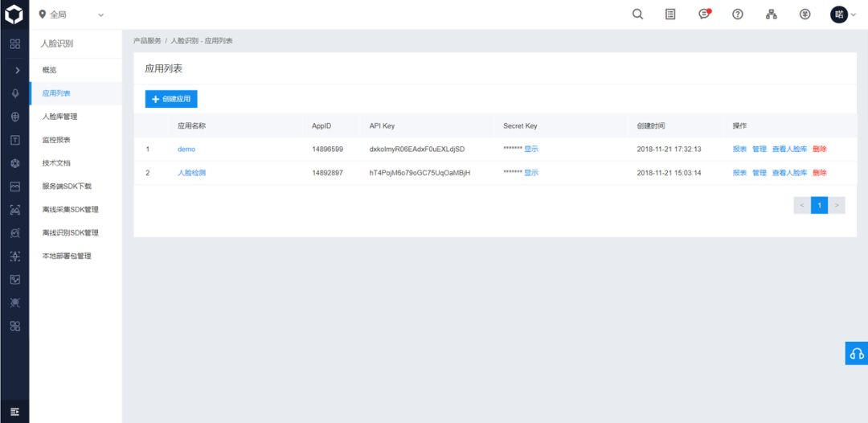Open the bug-shaped icon in the sidebar

pos(15,303)
